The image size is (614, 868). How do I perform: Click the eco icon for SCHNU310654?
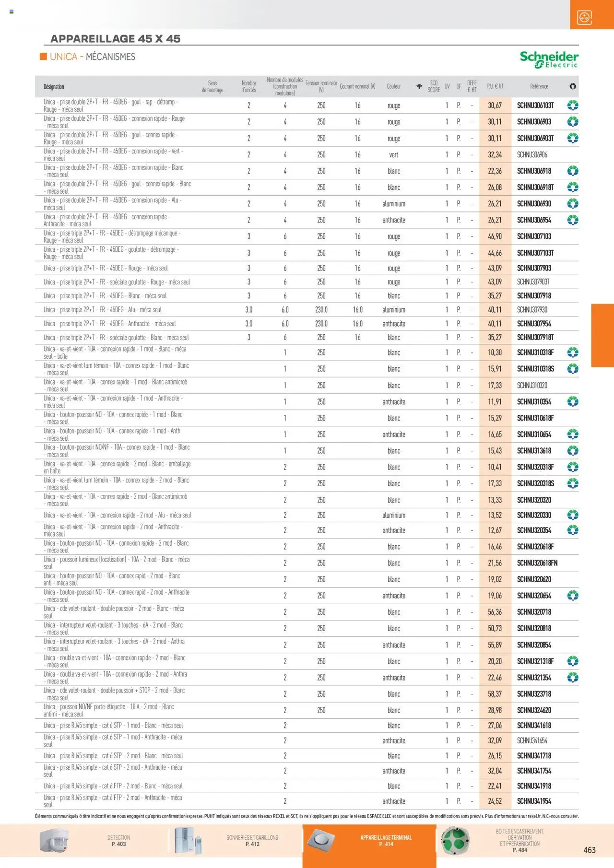[x=573, y=434]
